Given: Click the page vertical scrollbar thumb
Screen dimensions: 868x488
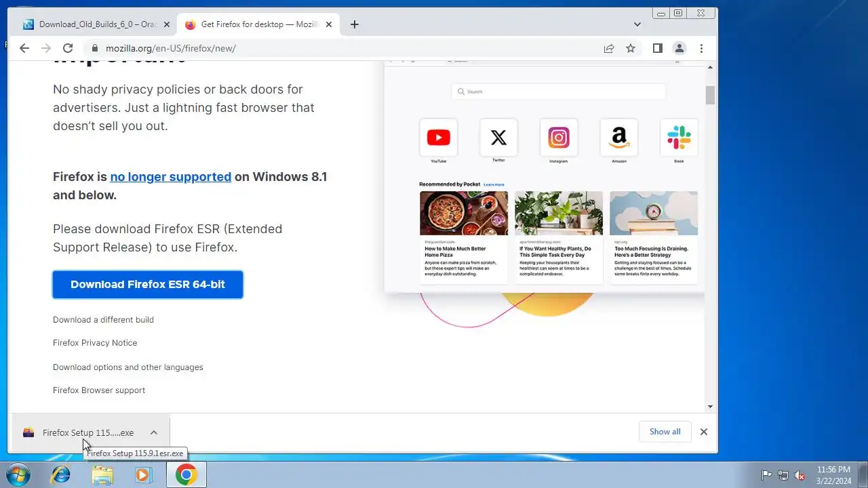Looking at the screenshot, I should pos(710,96).
